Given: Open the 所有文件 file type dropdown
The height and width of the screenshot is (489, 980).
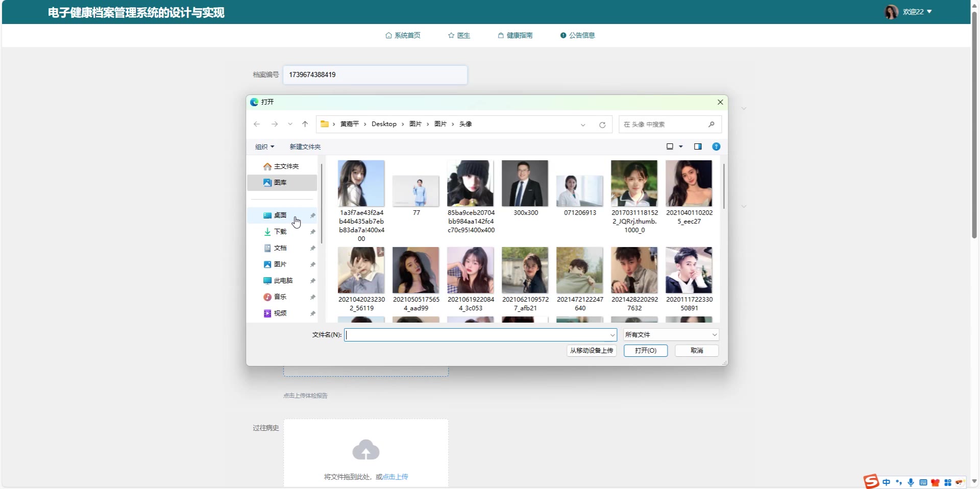Looking at the screenshot, I should (671, 335).
